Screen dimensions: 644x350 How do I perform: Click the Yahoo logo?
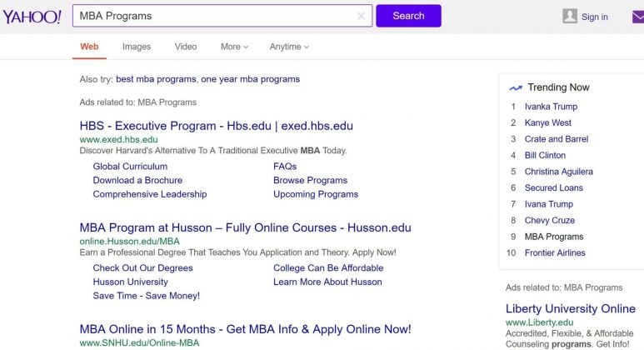(32, 17)
